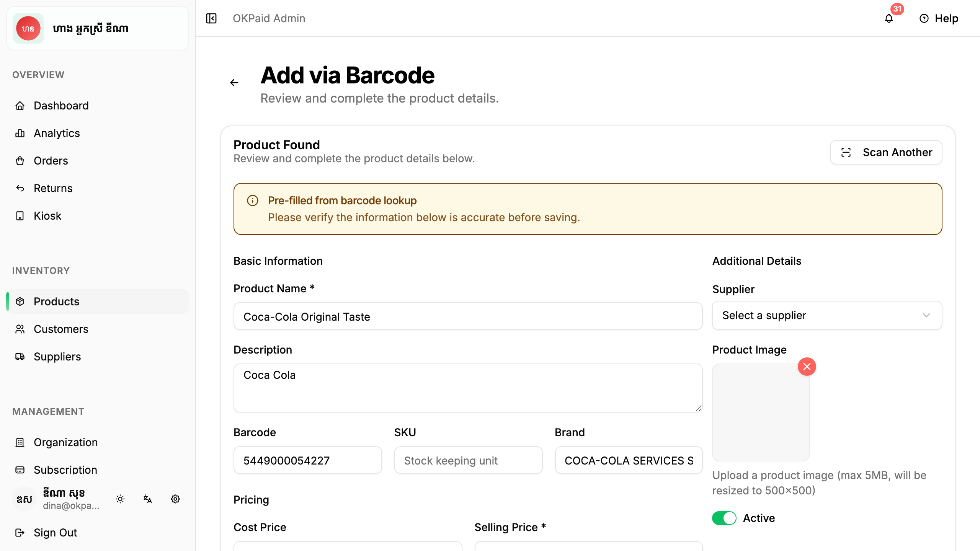
Task: Collapse the sidebar panel icon
Action: 211,18
